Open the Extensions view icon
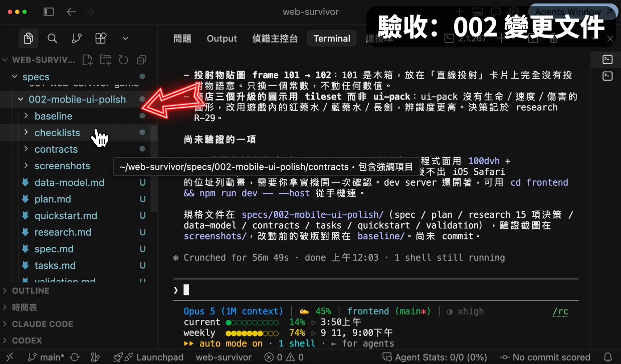The width and height of the screenshot is (621, 364). pyautogui.click(x=101, y=38)
